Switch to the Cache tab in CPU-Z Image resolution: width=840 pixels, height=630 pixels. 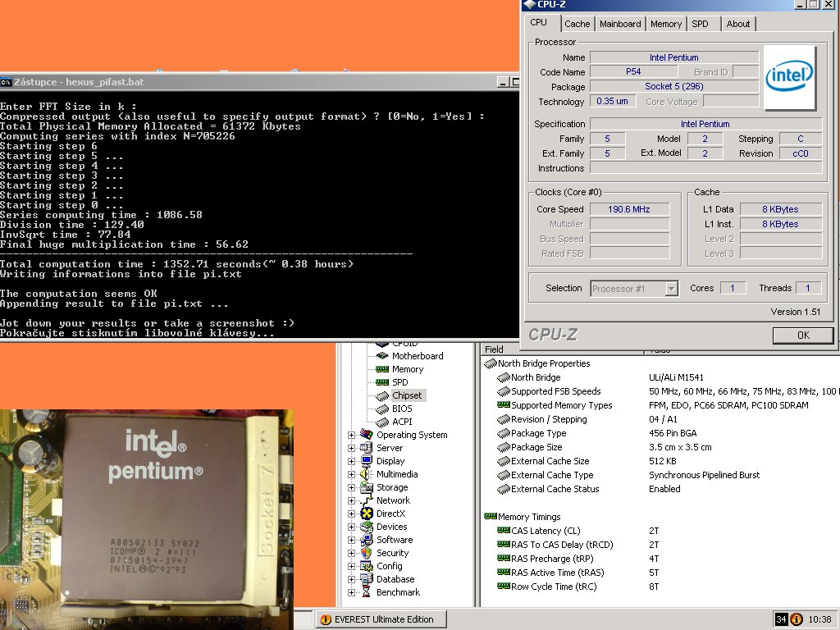(x=577, y=24)
